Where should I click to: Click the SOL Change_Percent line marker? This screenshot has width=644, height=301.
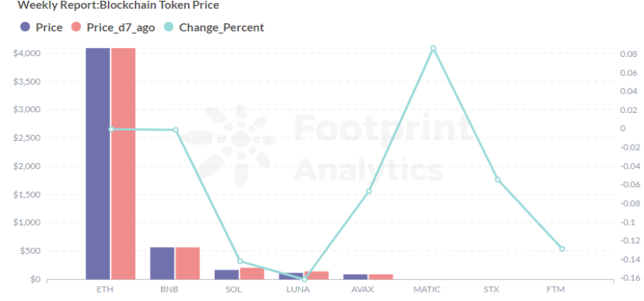[x=240, y=261]
